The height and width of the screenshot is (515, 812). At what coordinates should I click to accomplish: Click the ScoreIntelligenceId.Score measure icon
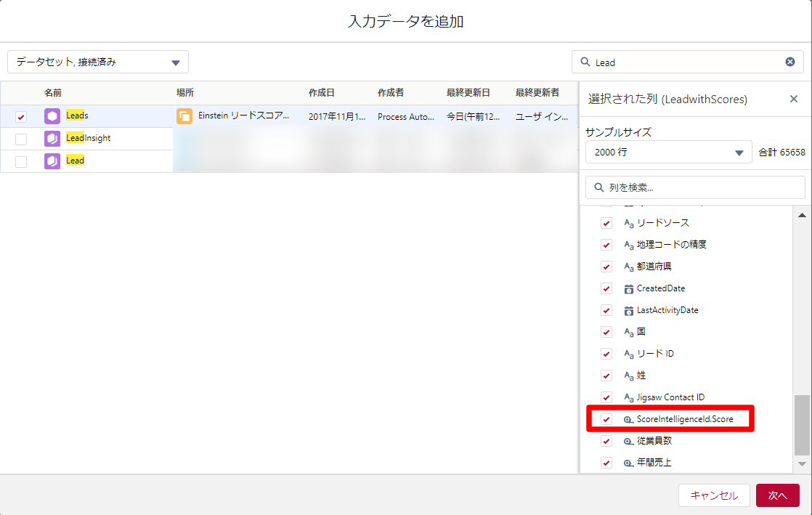[629, 420]
